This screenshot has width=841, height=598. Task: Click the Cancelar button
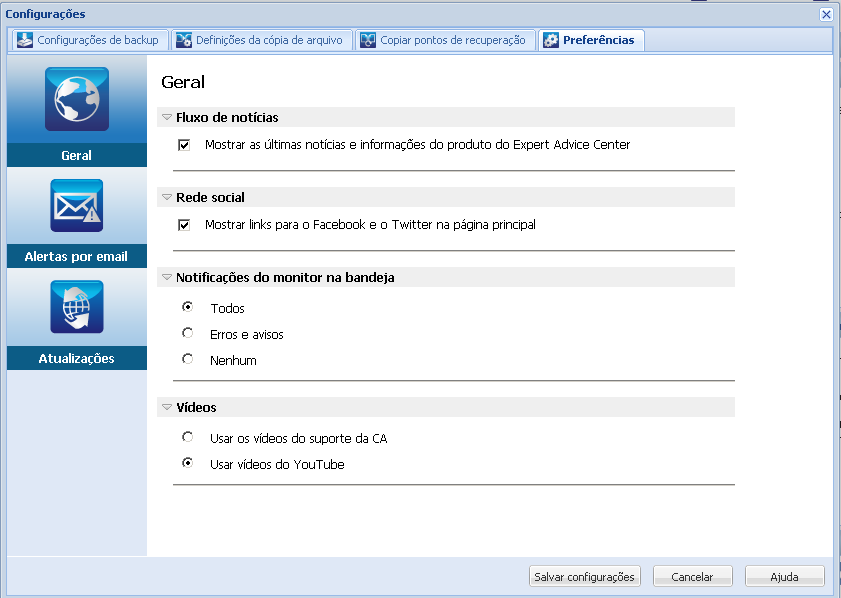pyautogui.click(x=692, y=577)
